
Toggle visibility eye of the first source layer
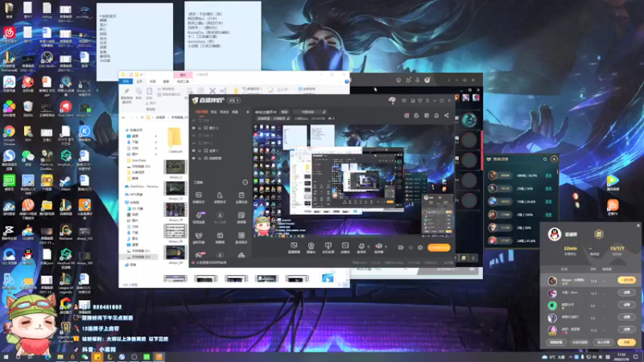tap(194, 121)
